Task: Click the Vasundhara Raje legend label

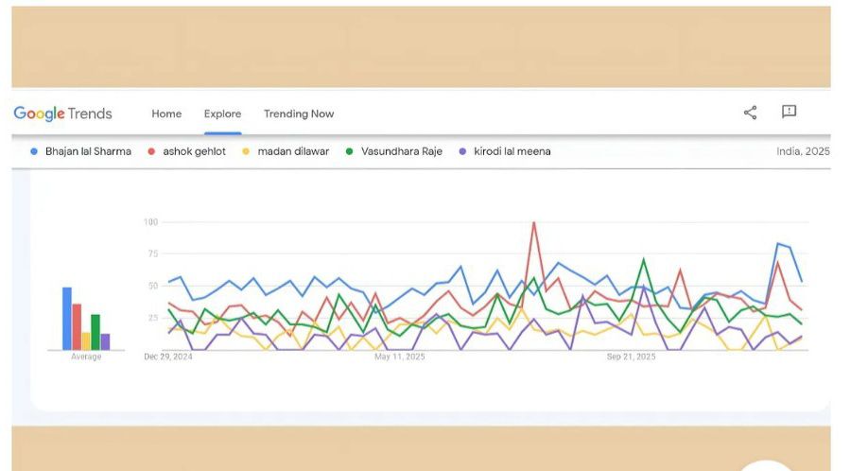Action: 401,151
